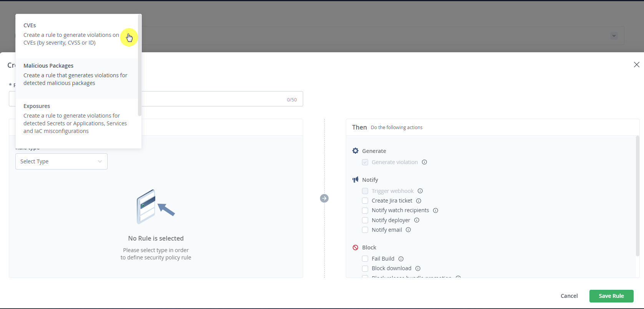The height and width of the screenshot is (309, 644).
Task: Click the chevron in Select Type box
Action: tap(100, 161)
